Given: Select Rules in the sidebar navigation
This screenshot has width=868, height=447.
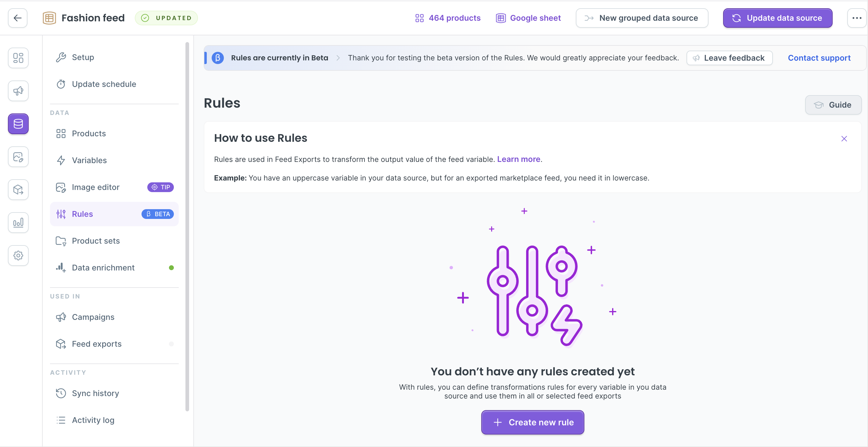Looking at the screenshot, I should coord(83,214).
